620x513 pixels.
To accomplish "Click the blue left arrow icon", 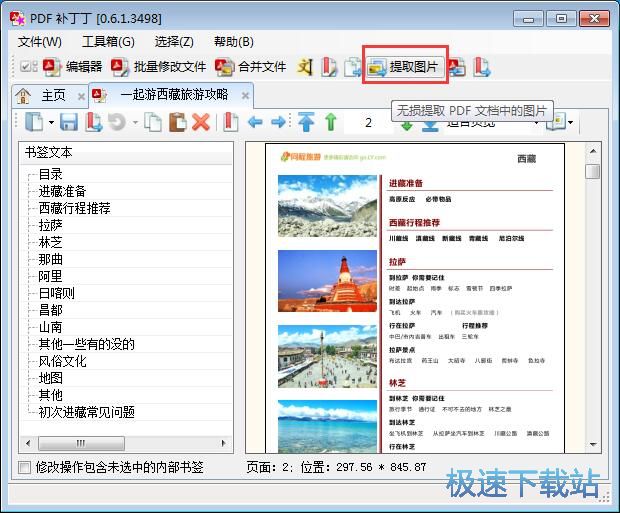I will [255, 122].
